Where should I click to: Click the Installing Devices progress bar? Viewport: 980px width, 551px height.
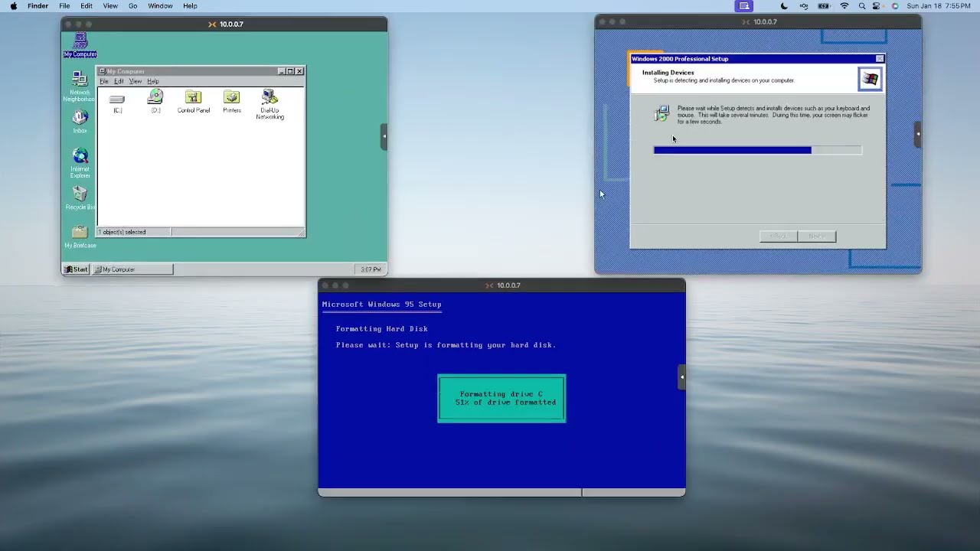(x=757, y=150)
